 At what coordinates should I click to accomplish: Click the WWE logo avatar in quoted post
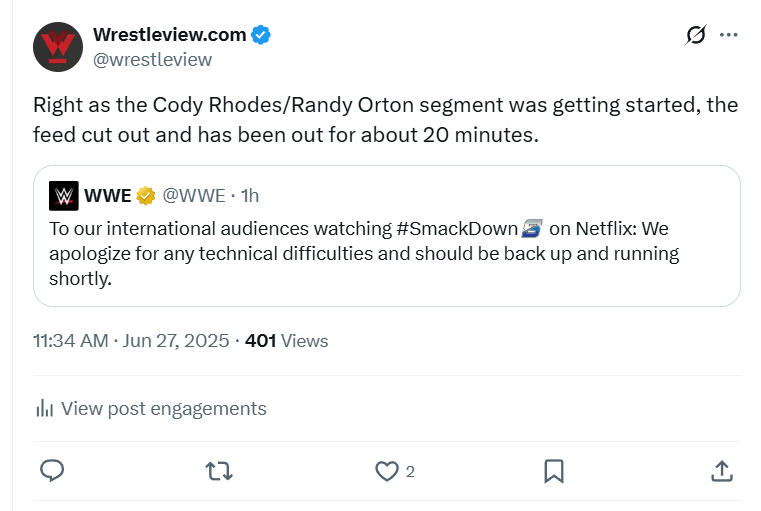[x=63, y=194]
